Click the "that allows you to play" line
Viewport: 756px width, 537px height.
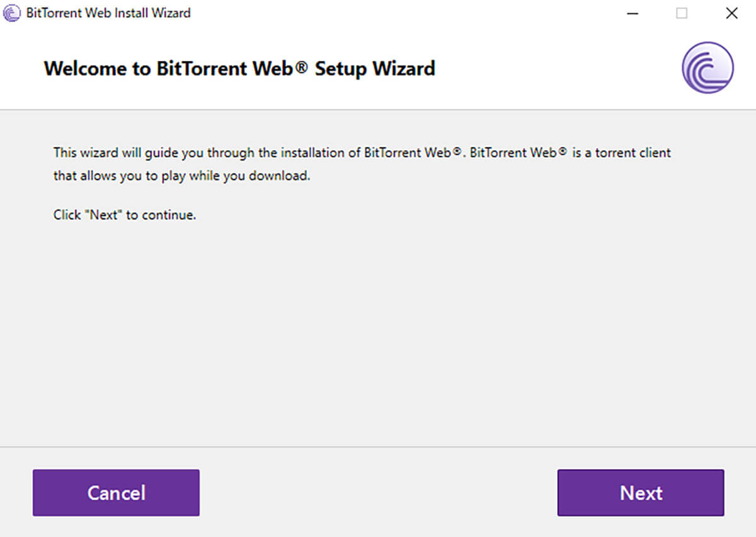click(x=182, y=176)
